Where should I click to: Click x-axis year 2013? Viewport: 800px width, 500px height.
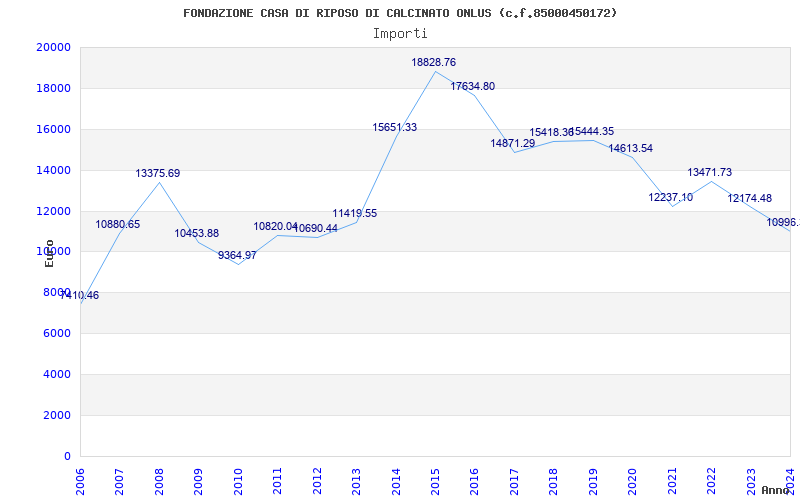click(x=356, y=482)
